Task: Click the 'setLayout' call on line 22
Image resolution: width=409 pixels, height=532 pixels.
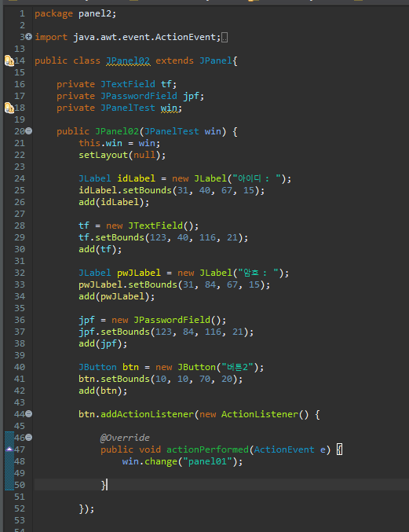Action: pos(103,155)
